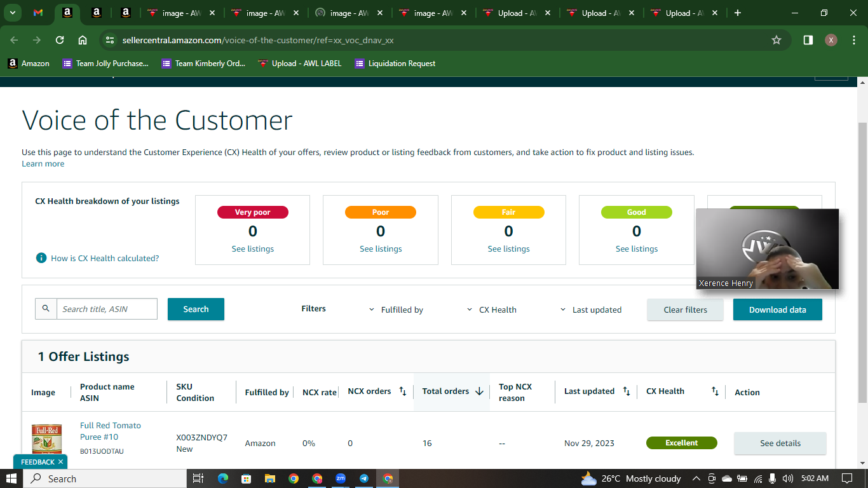Image resolution: width=868 pixels, height=488 pixels.
Task: Switch to Zoom on the taskbar
Action: pos(341,478)
